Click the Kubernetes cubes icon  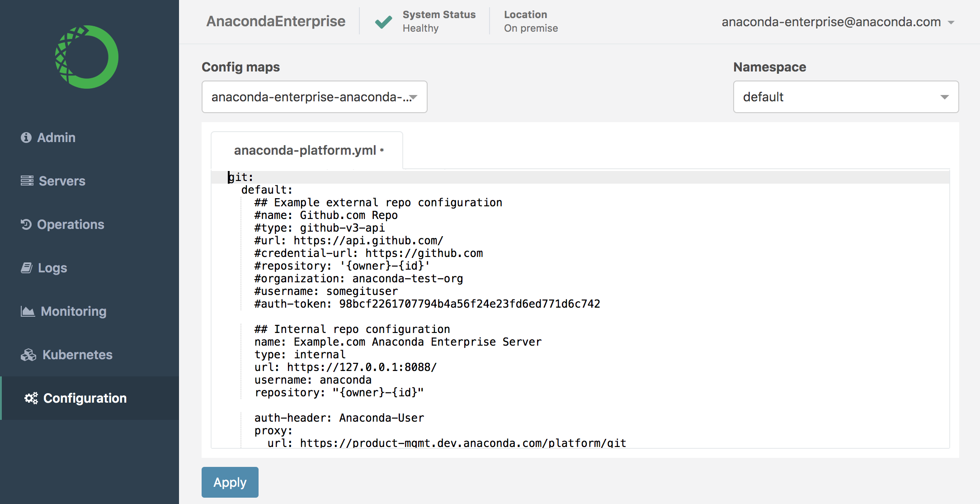tap(28, 355)
